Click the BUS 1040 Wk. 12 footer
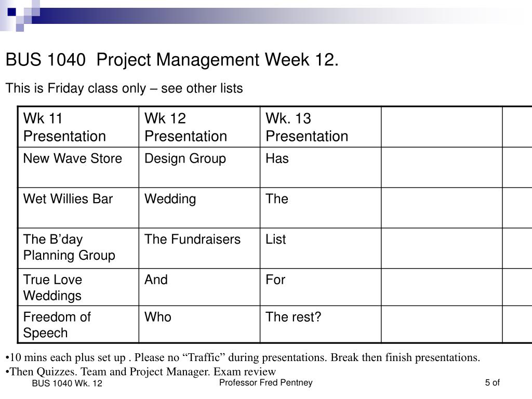 point(67,384)
